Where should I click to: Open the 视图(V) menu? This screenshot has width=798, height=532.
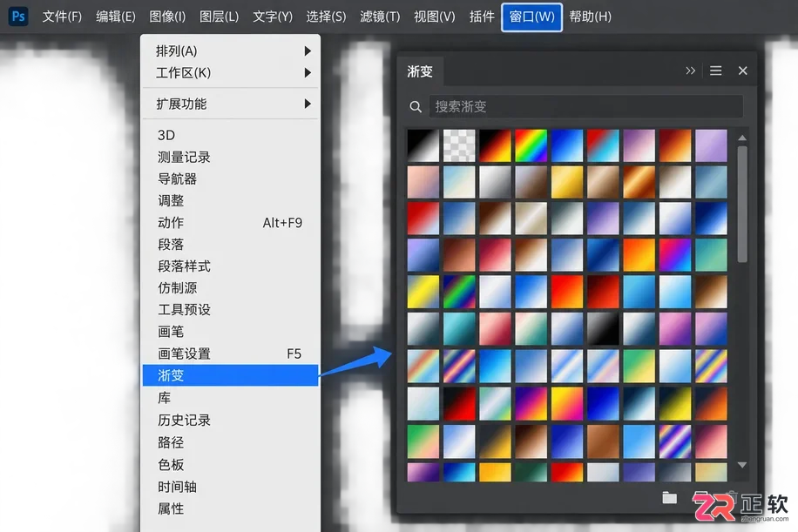pyautogui.click(x=435, y=17)
